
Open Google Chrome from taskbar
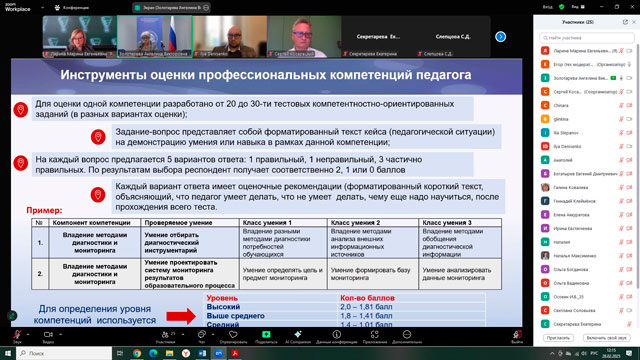(137, 353)
